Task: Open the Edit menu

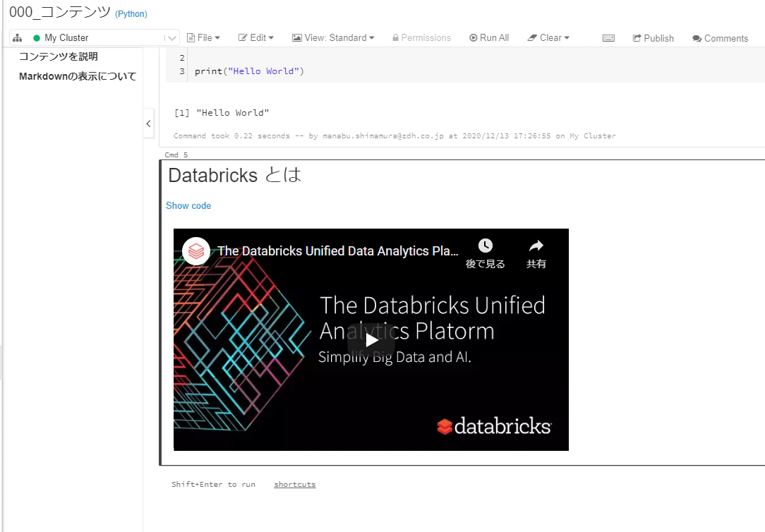Action: (x=255, y=37)
